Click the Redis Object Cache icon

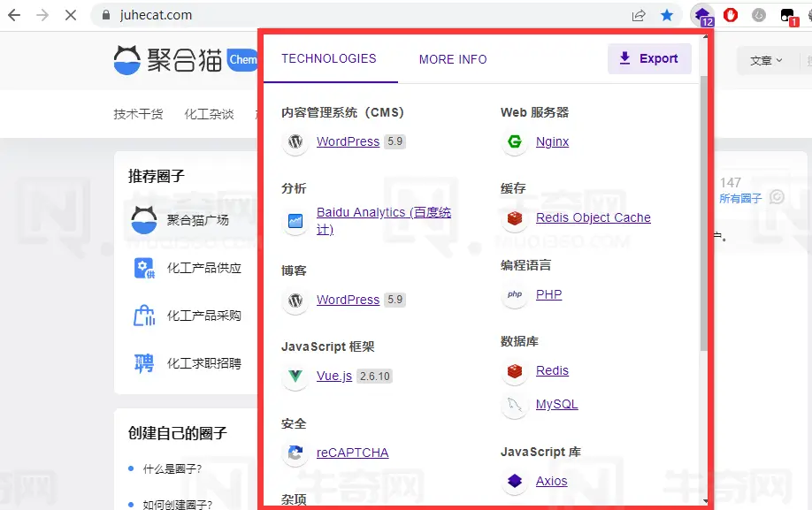pos(515,217)
